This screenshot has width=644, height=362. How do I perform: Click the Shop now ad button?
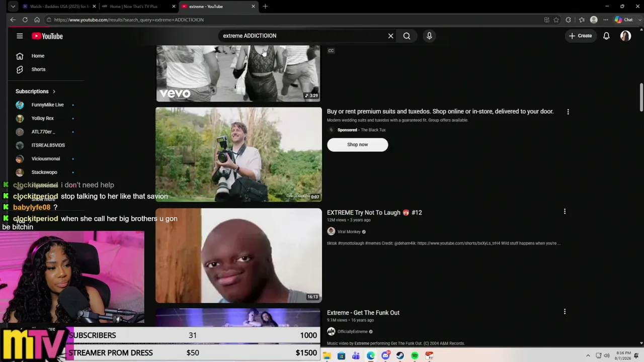tap(357, 145)
